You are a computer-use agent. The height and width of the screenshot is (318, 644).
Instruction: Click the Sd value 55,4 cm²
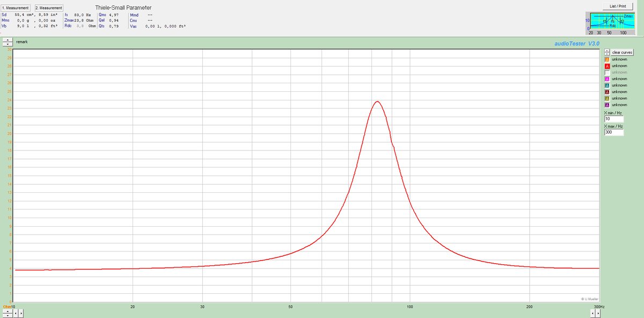(25, 15)
